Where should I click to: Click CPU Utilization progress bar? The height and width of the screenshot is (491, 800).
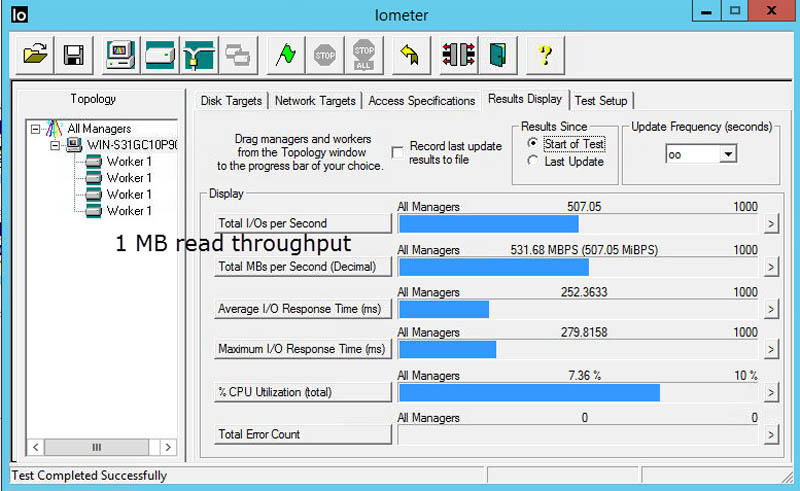click(x=578, y=392)
